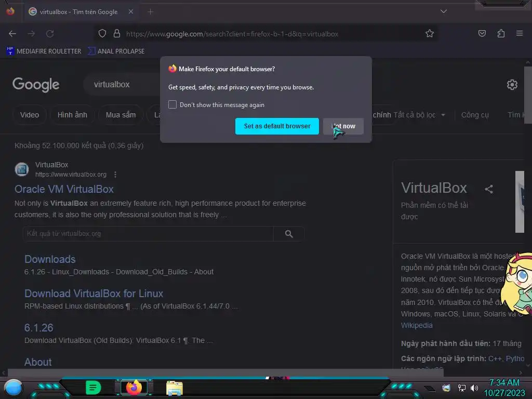This screenshot has width=532, height=399.
Task: Click the browser back arrow
Action: click(12, 34)
